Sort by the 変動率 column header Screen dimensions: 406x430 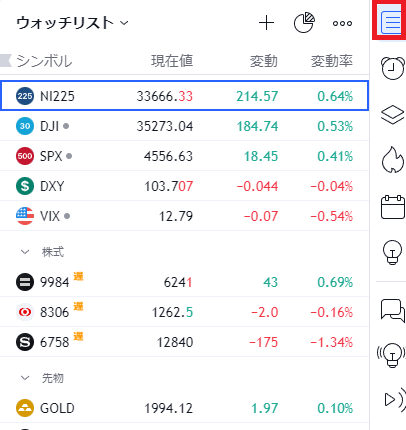click(332, 61)
